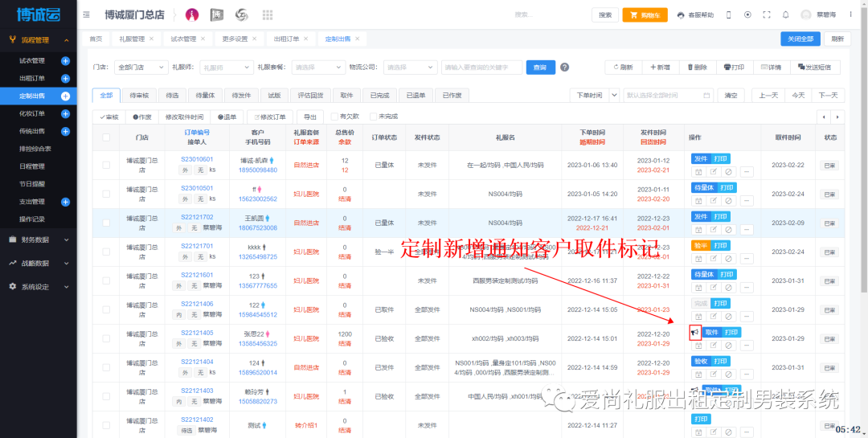
Task: Open 客服帮助 customer service help
Action: tap(695, 15)
